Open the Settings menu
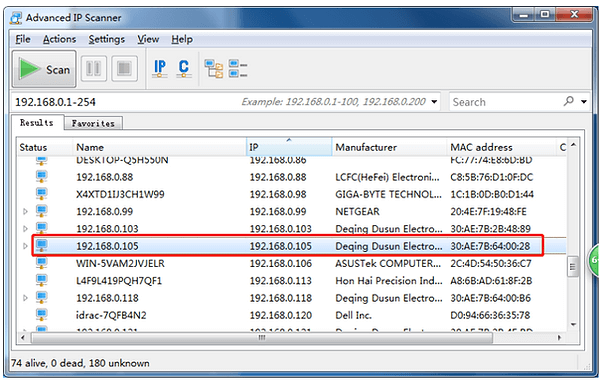600x380 pixels. [106, 39]
